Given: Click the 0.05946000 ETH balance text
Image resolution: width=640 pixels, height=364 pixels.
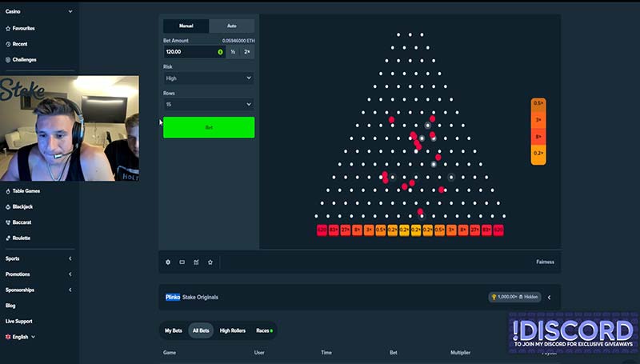Looking at the screenshot, I should click(x=238, y=41).
